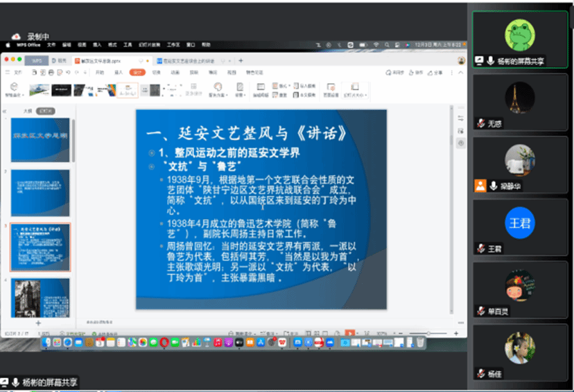Screen dimensions: 574x392
Task: Select slide 4 thumbnail with building photo
Action: 40,297
